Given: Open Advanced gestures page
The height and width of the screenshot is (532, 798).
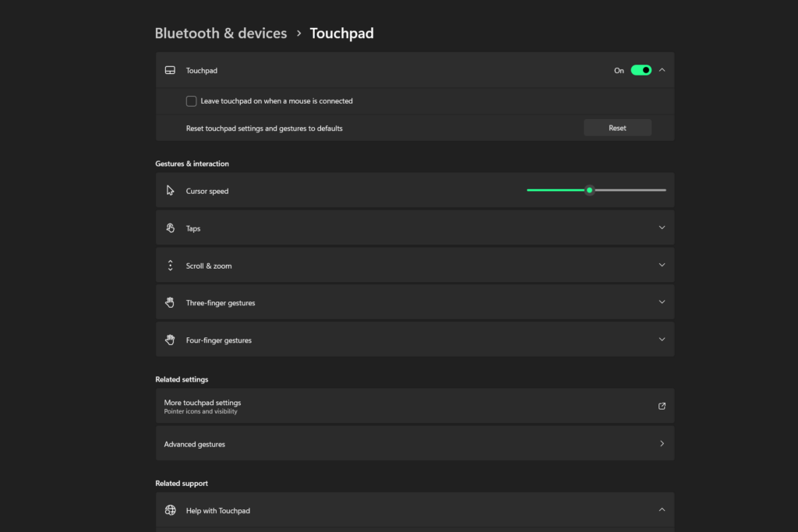Looking at the screenshot, I should click(415, 444).
